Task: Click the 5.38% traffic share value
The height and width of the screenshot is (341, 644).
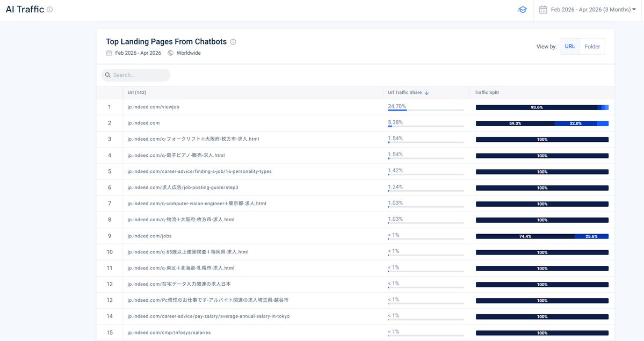Action: point(395,122)
